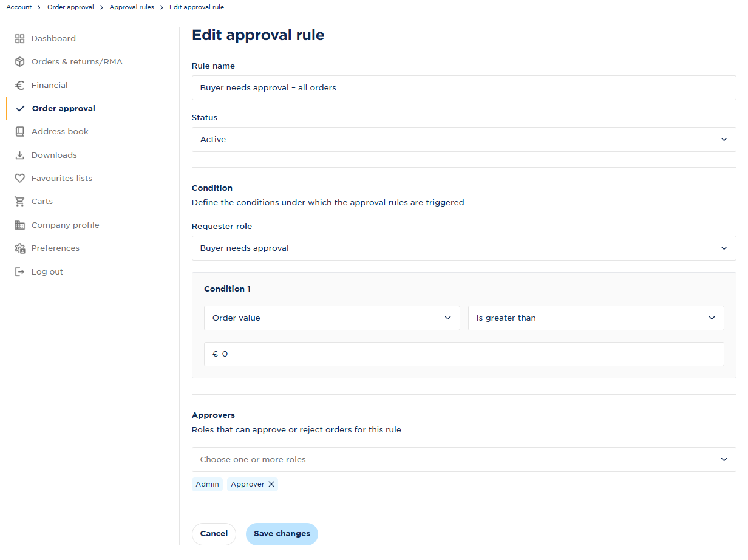This screenshot has width=748, height=560.
Task: Click the Account breadcrumb link
Action: [19, 7]
